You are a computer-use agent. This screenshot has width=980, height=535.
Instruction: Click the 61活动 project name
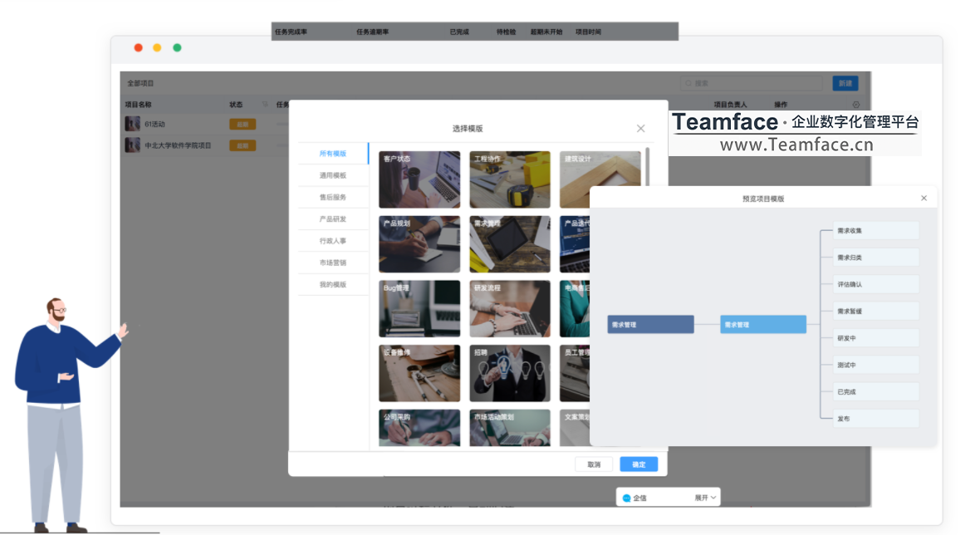tap(155, 125)
